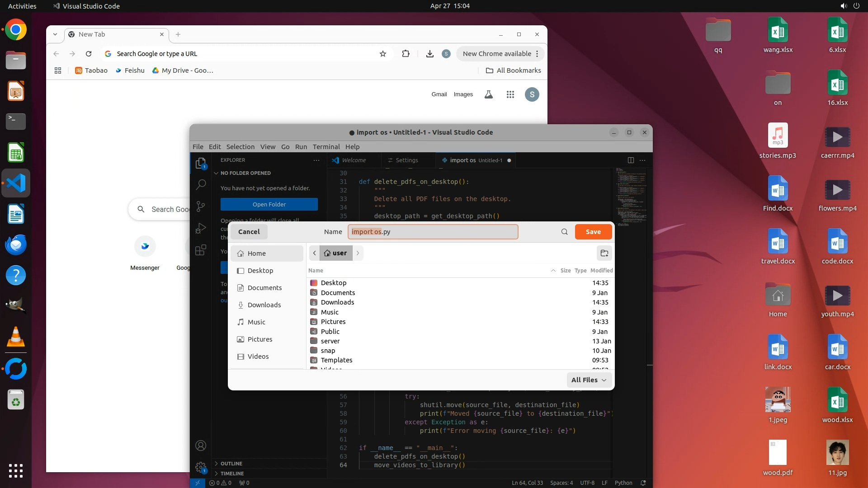The image size is (868, 488).
Task: Open the Extensions view icon
Action: coord(201,250)
